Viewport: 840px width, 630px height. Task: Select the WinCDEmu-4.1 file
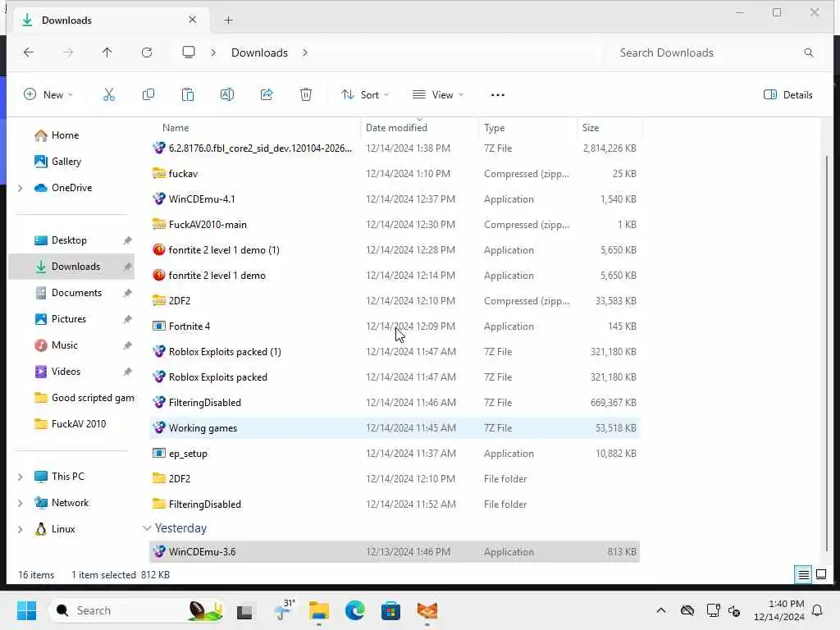[395, 199]
